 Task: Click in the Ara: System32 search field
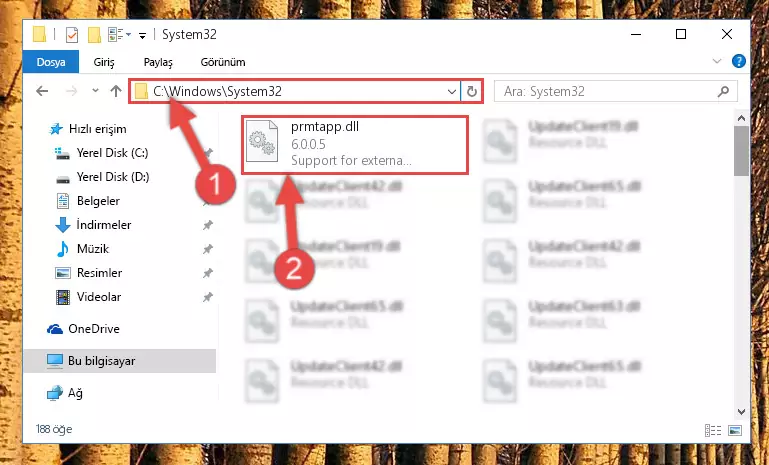click(606, 91)
